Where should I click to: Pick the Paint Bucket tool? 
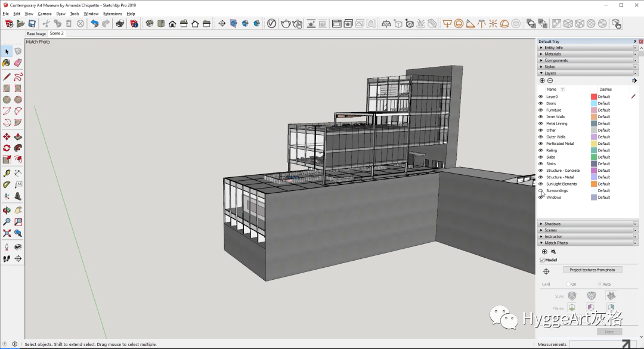[7, 63]
